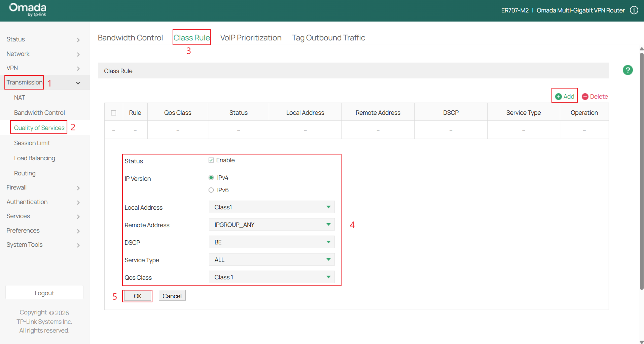The width and height of the screenshot is (644, 344).
Task: Open the Remote Address dropdown
Action: 272,224
